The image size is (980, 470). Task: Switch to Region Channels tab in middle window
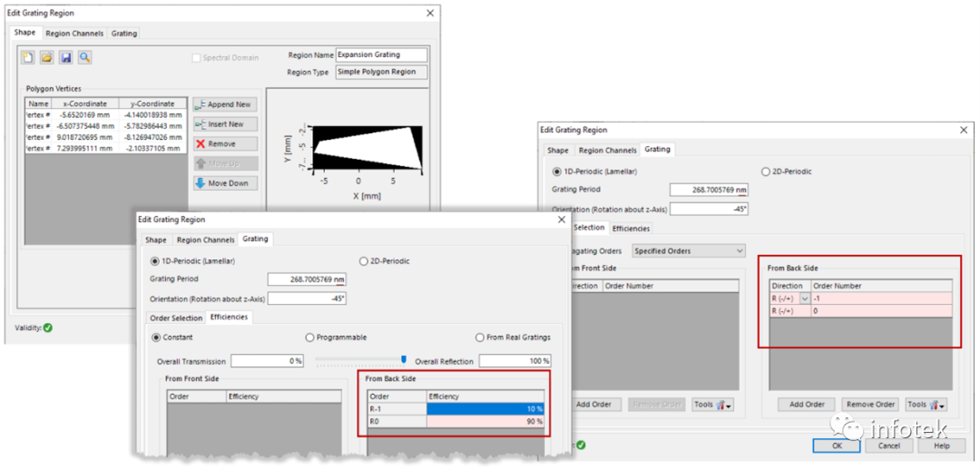(205, 240)
